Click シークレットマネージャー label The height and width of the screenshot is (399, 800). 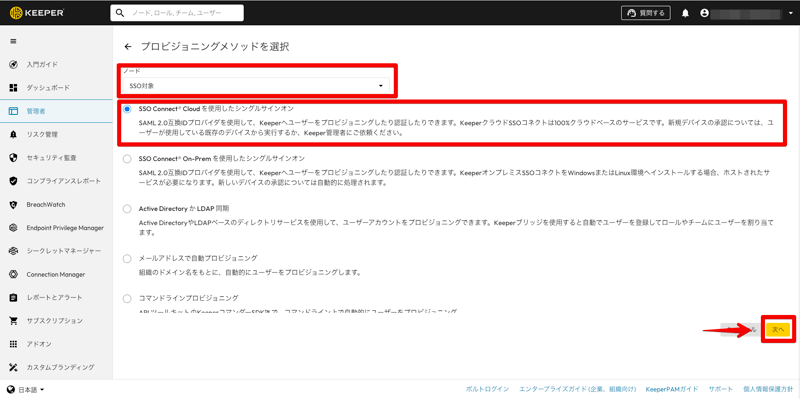pos(64,251)
